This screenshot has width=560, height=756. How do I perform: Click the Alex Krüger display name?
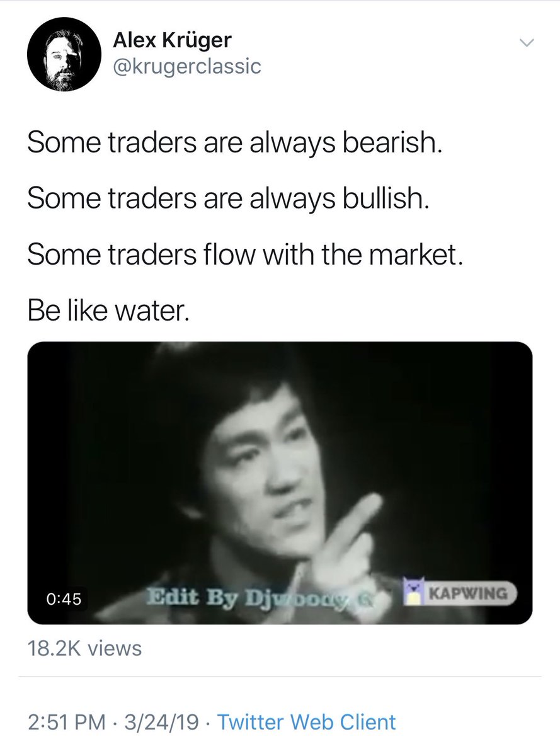[x=172, y=40]
